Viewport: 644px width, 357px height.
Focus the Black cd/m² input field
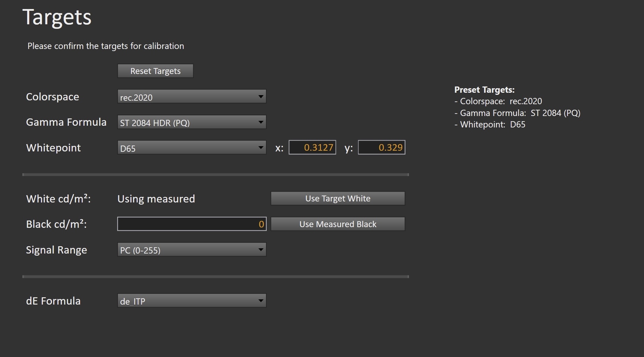click(192, 224)
